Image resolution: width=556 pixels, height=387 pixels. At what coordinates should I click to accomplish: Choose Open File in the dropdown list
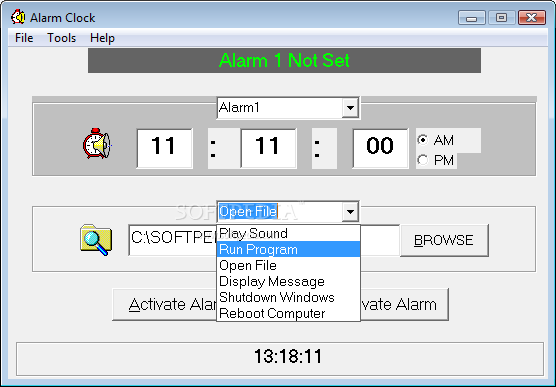pos(288,265)
